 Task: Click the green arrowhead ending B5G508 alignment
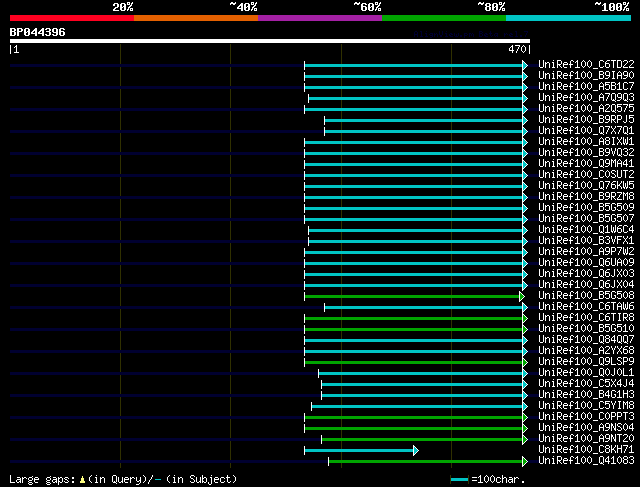click(x=522, y=296)
